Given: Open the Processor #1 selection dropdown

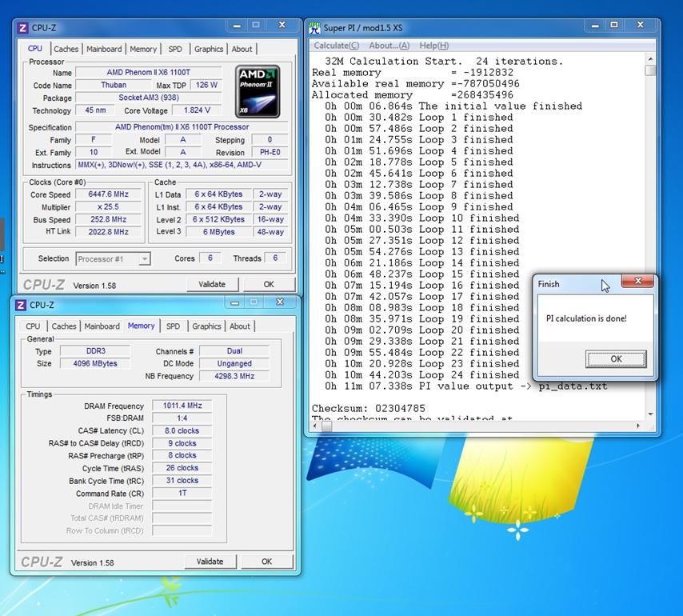Looking at the screenshot, I should [x=144, y=258].
